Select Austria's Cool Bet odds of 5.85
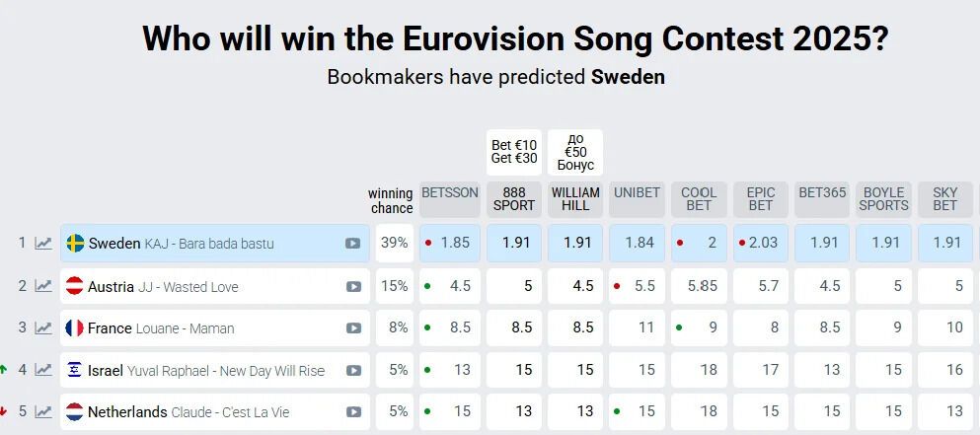The image size is (980, 435). point(702,286)
